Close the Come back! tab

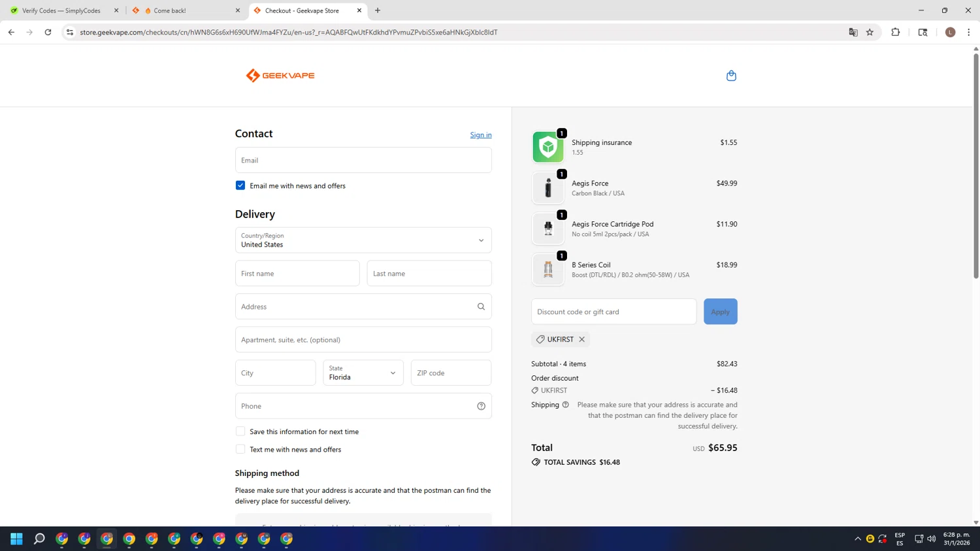[x=237, y=10]
